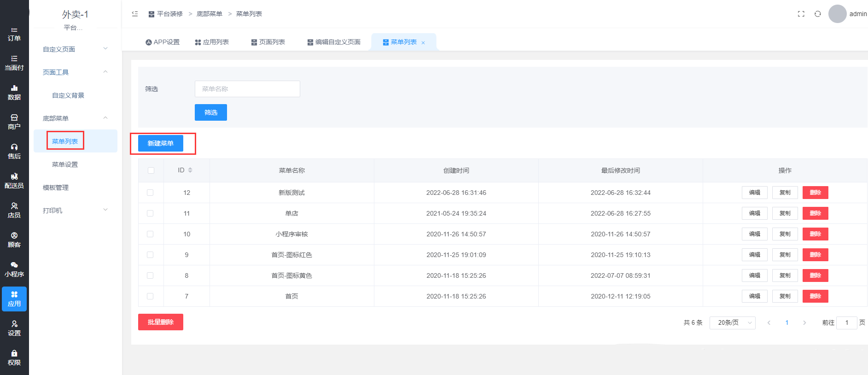Click the 新建菜单 button
The image size is (868, 375).
tap(161, 143)
